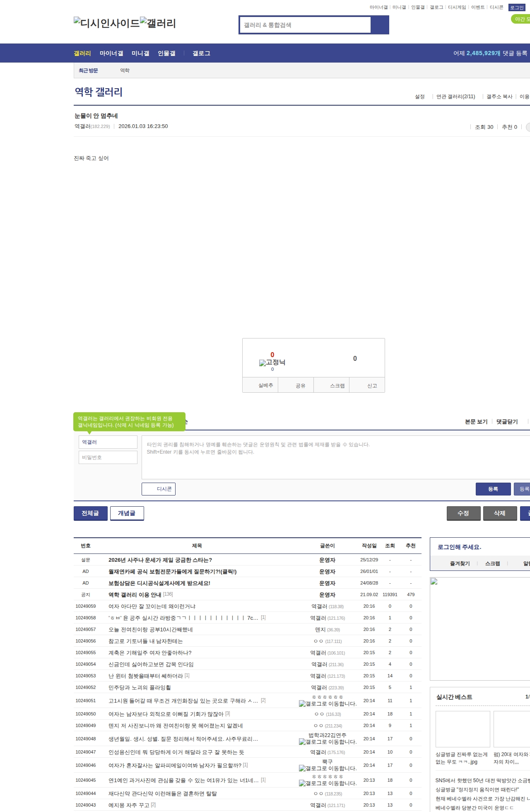Viewport: 530px width, 812px height.
Task: Click the 실시간 베스트 heading
Action: 454,697
